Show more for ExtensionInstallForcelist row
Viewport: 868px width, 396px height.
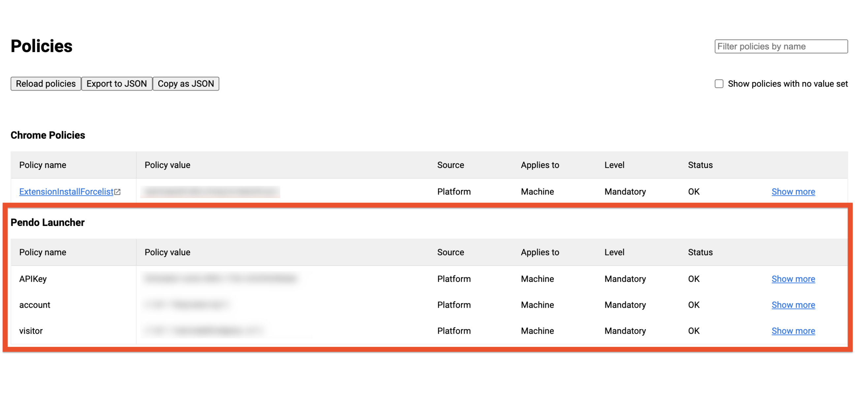[793, 191]
